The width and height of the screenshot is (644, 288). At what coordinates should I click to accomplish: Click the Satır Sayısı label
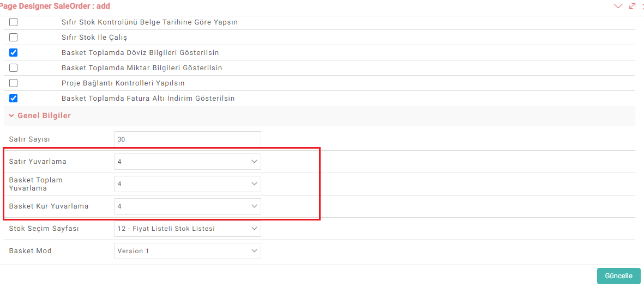[x=29, y=139]
